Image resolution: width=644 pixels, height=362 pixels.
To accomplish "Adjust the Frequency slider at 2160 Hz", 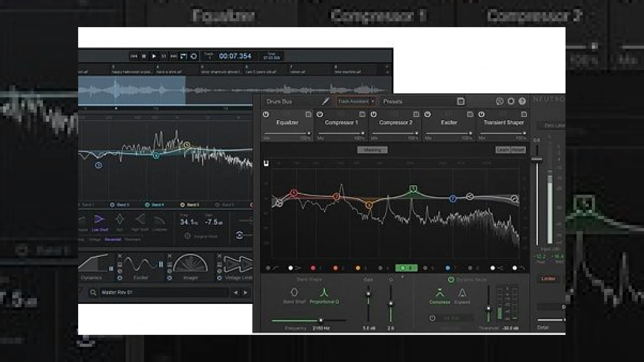I will pyautogui.click(x=309, y=320).
